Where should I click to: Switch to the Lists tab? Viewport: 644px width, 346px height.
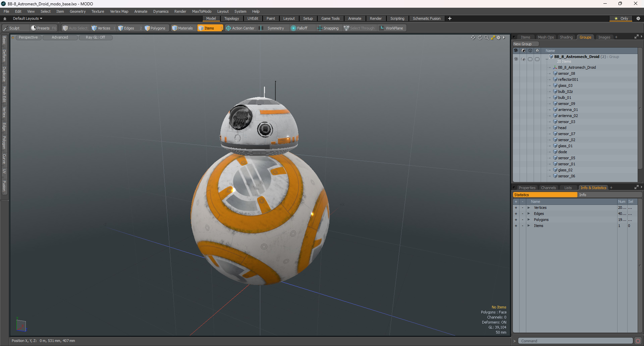click(x=568, y=188)
